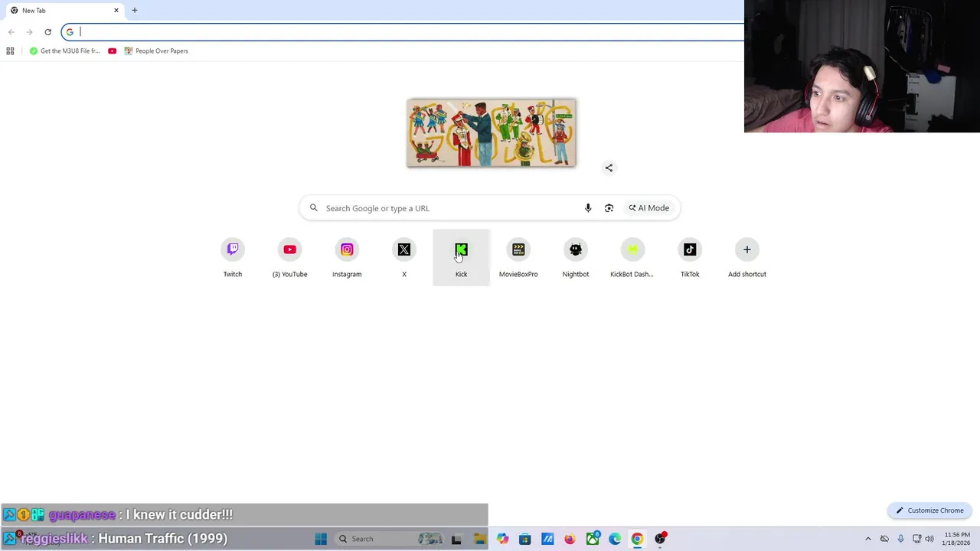This screenshot has height=551, width=980.
Task: Open the MovieBoxPro shortcut
Action: [518, 258]
